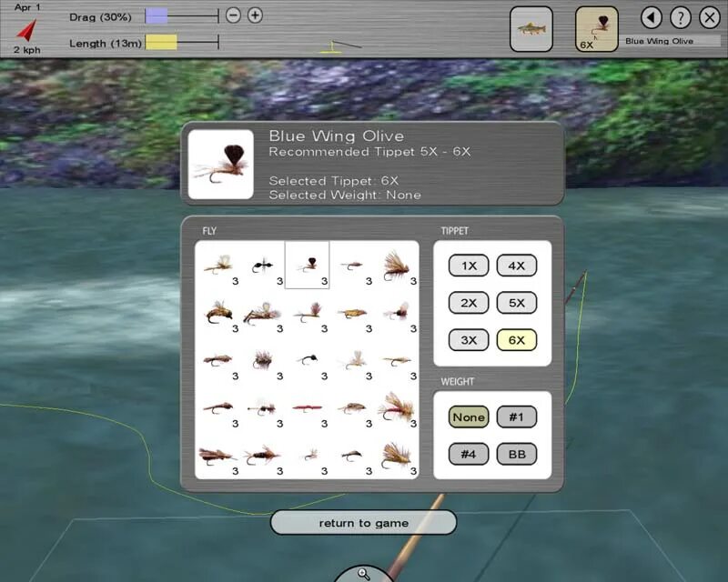Select the black beadhead midge fly
Viewport: 728px width, 582px height.
point(308,360)
